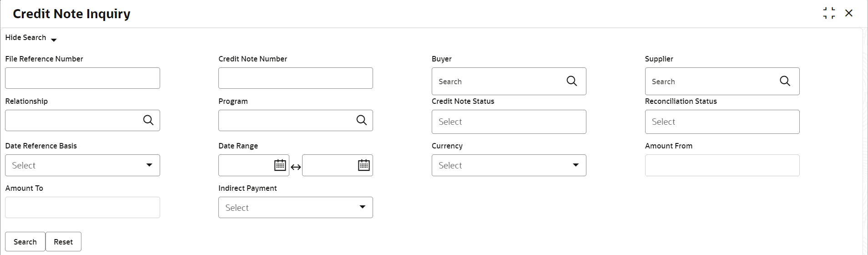Click the Buyer search magnifier icon

pyautogui.click(x=571, y=81)
